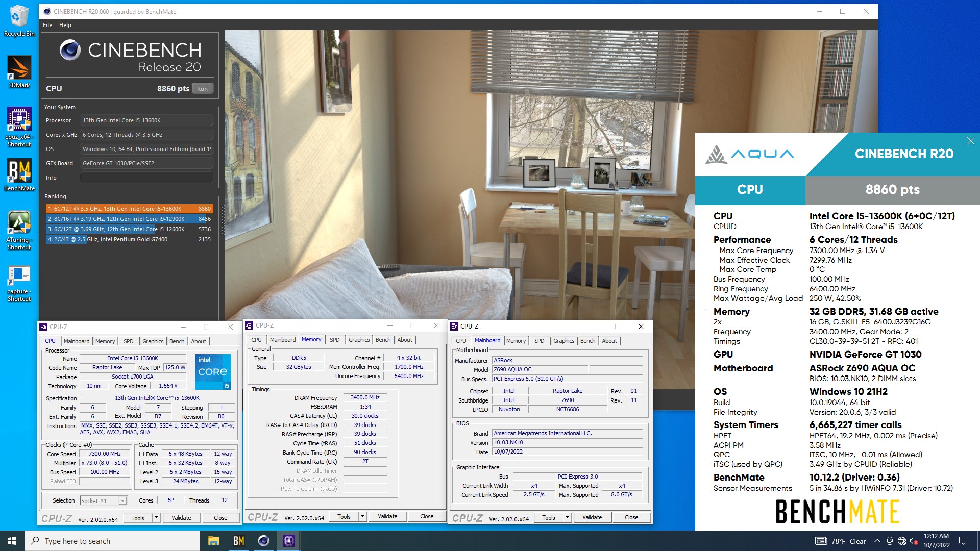This screenshot has height=551, width=980.
Task: Click the Intel Core i5 logo in CPU-Z
Action: 213,372
